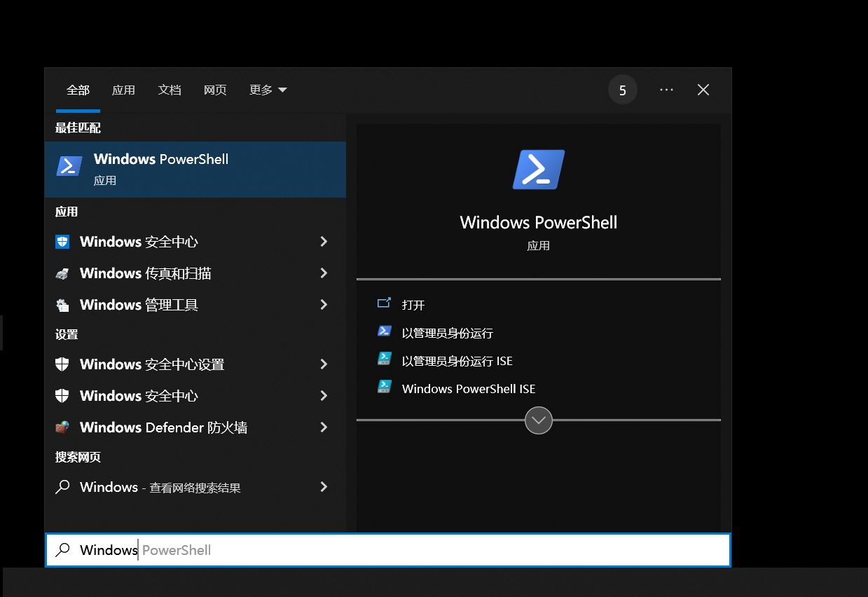The image size is (868, 597).
Task: Open Windows PowerShell ISE action
Action: click(x=469, y=389)
